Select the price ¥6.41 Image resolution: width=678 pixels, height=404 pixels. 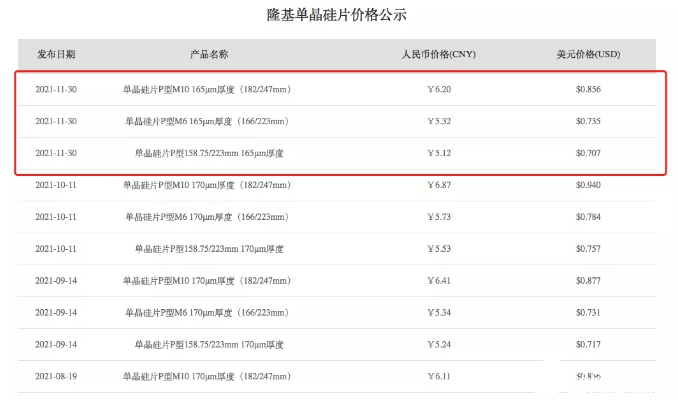click(439, 281)
